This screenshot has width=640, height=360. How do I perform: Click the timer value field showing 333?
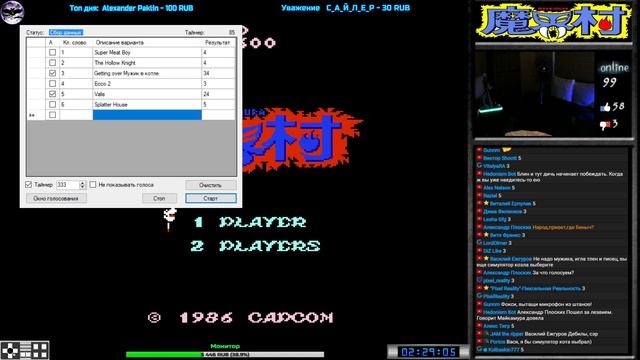pos(68,185)
